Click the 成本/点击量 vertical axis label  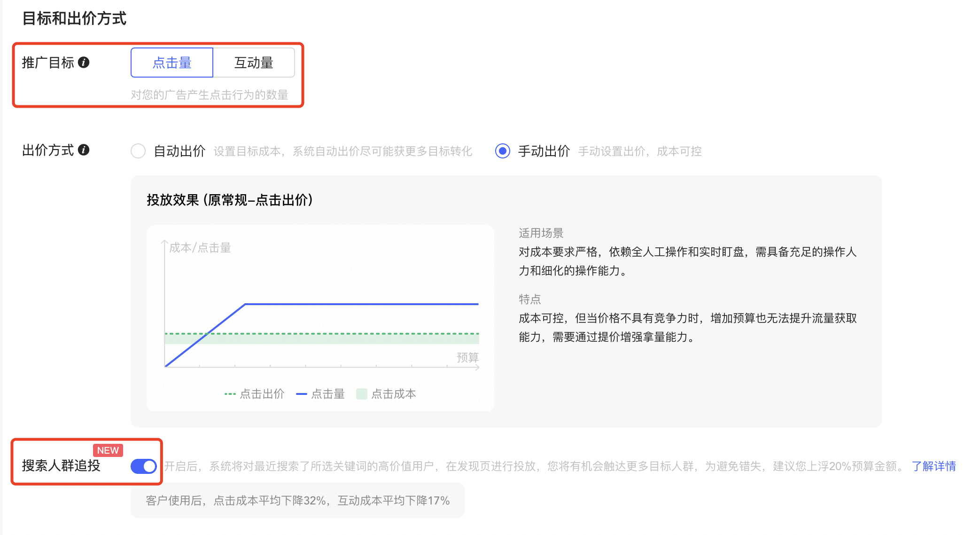(x=201, y=247)
